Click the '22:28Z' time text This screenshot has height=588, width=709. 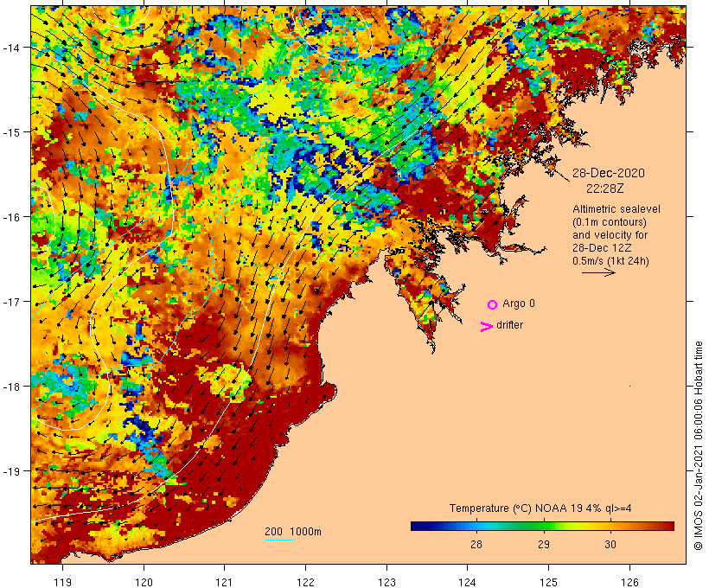605,189
